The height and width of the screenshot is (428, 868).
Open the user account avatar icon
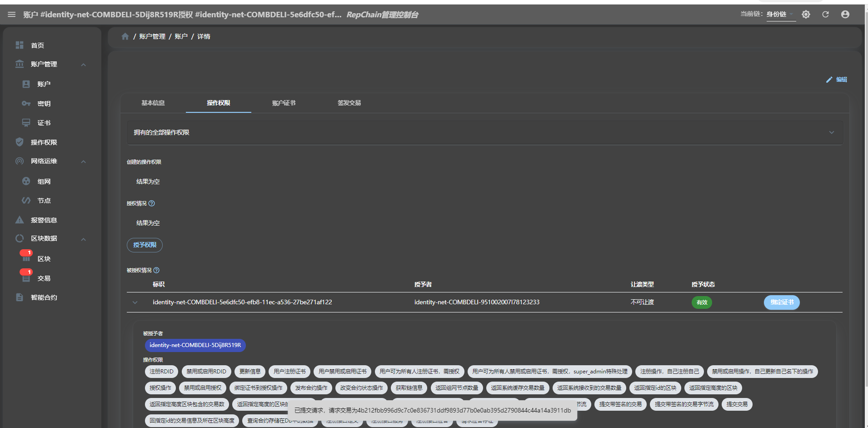(845, 15)
